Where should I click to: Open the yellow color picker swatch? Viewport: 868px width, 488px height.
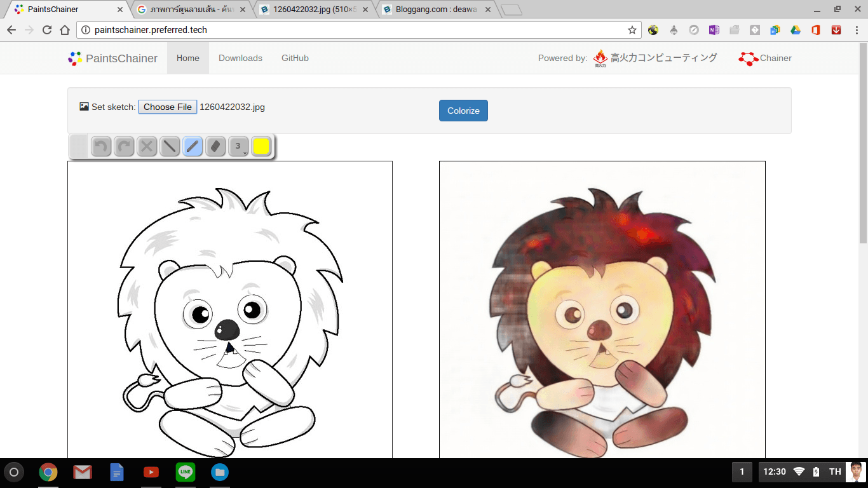pos(261,147)
